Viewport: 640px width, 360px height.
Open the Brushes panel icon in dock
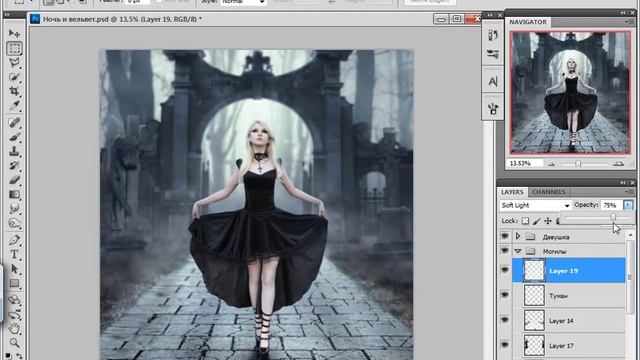[493, 108]
